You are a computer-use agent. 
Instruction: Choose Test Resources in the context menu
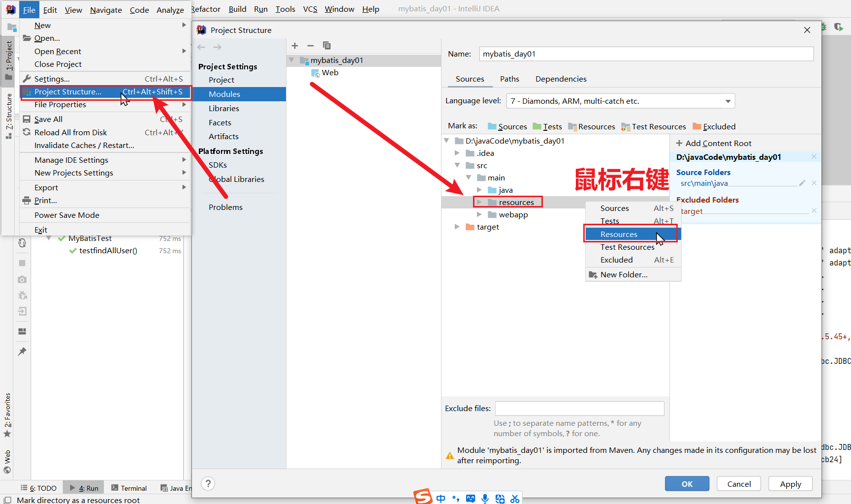(633, 247)
